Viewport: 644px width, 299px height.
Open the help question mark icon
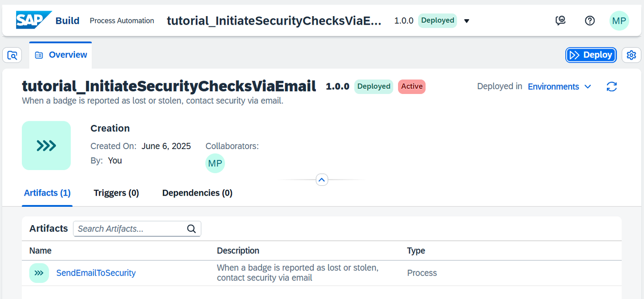tap(590, 21)
